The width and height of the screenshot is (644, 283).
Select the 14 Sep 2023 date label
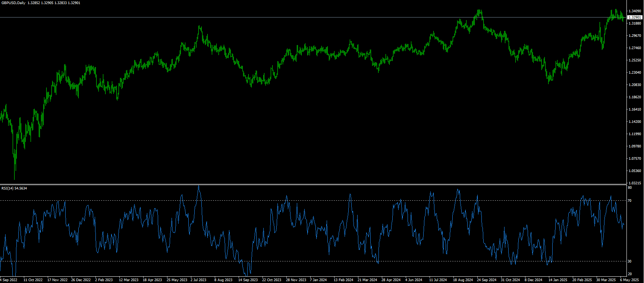point(248,280)
